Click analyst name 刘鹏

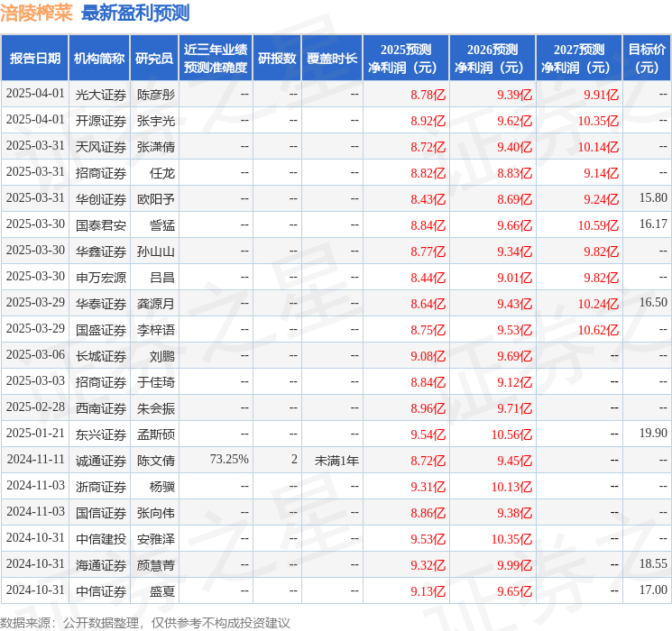(162, 356)
